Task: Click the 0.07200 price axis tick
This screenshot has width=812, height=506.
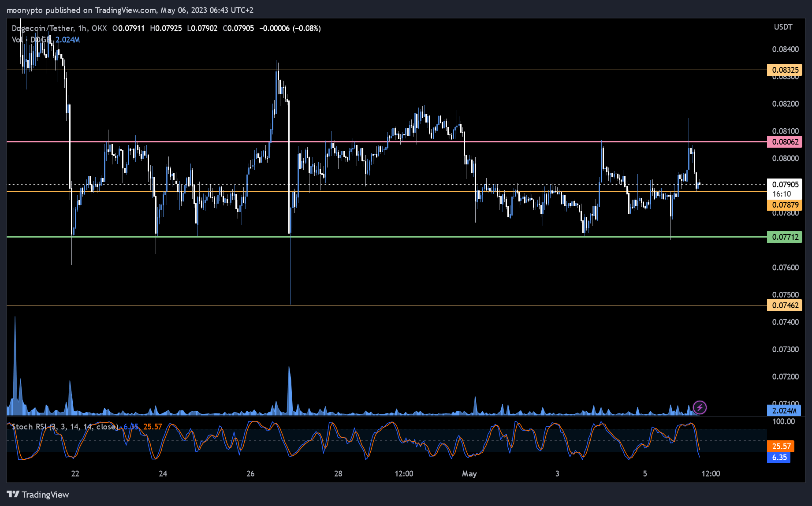Action: pos(785,377)
